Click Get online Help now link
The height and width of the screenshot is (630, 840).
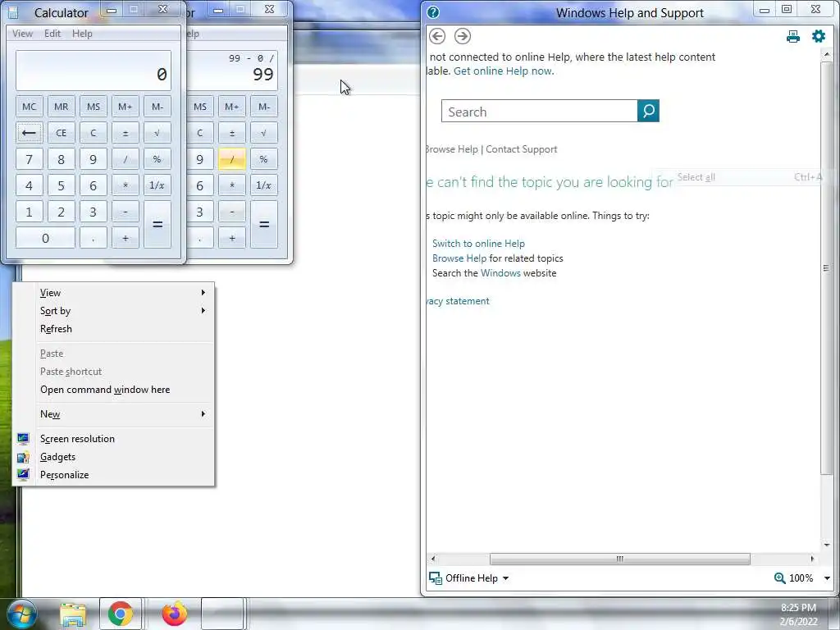click(x=504, y=71)
